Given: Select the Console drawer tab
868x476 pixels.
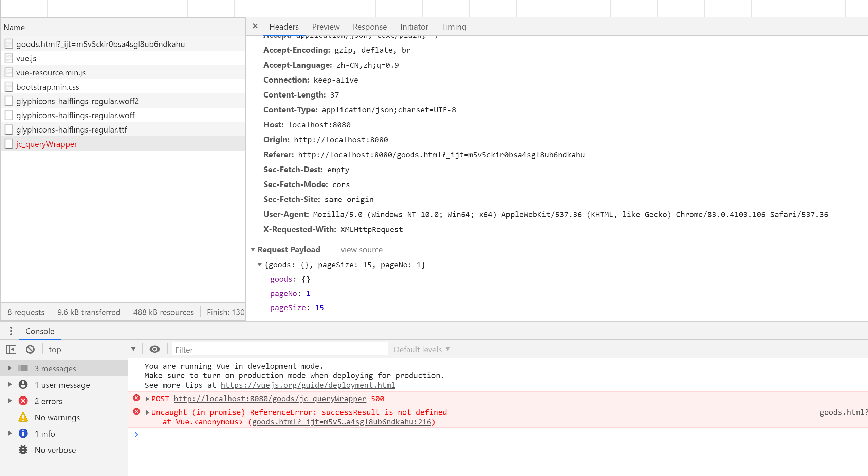Looking at the screenshot, I should tap(40, 331).
